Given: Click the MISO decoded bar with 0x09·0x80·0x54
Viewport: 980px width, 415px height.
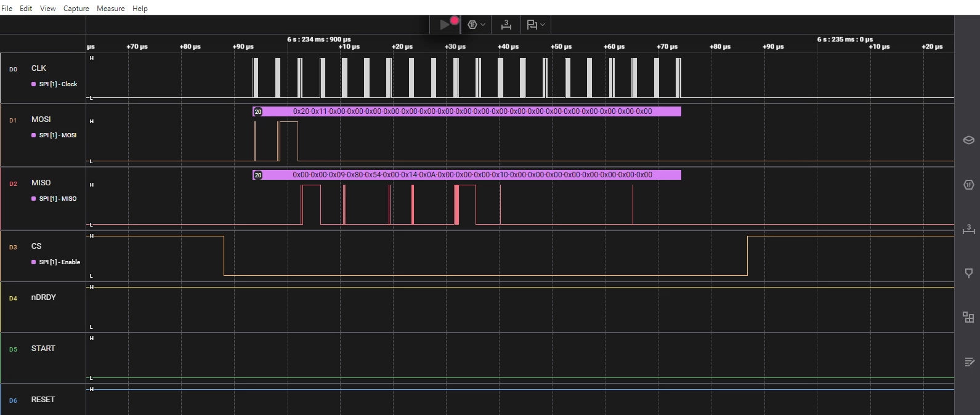Looking at the screenshot, I should [467, 175].
